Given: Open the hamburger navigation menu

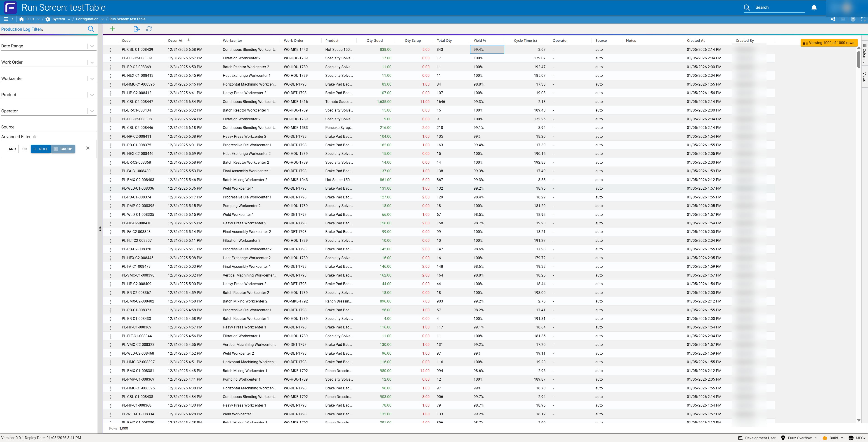Looking at the screenshot, I should pos(6,19).
